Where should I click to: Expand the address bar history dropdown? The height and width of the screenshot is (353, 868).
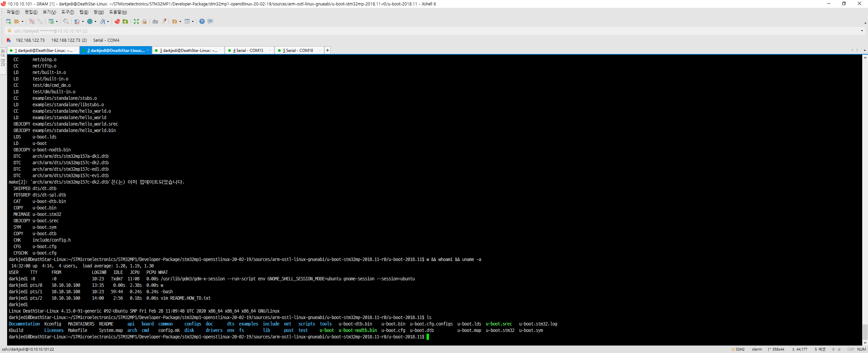pos(862,31)
